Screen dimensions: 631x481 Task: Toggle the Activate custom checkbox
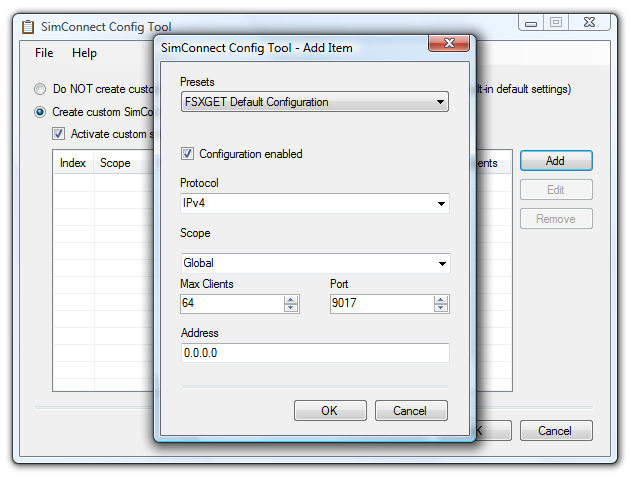(x=58, y=134)
